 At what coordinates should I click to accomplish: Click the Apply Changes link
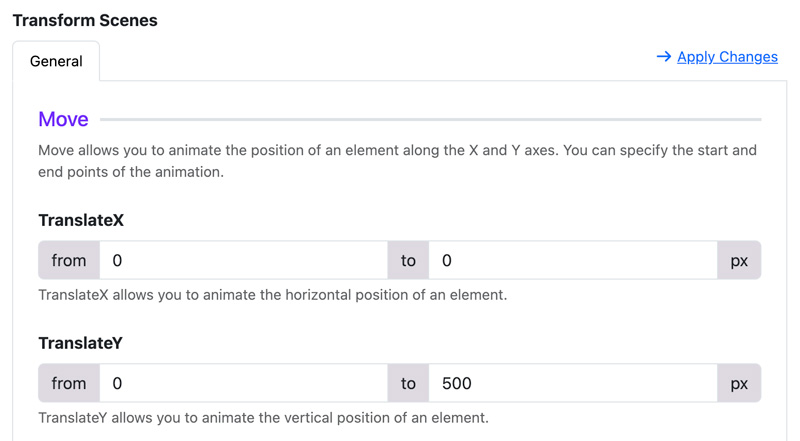click(x=727, y=57)
